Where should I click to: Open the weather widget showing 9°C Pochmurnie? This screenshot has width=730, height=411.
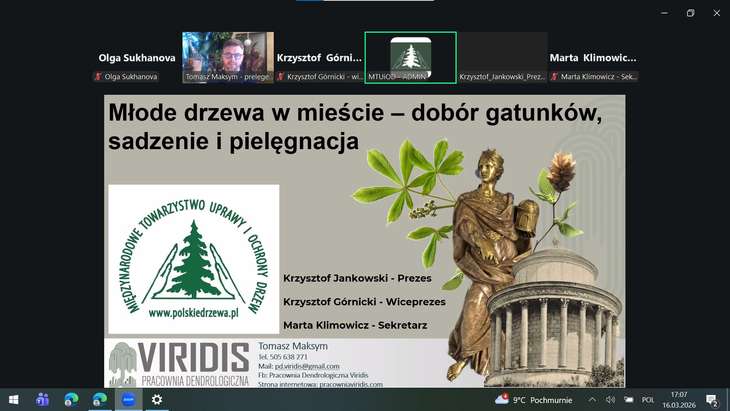tap(533, 399)
